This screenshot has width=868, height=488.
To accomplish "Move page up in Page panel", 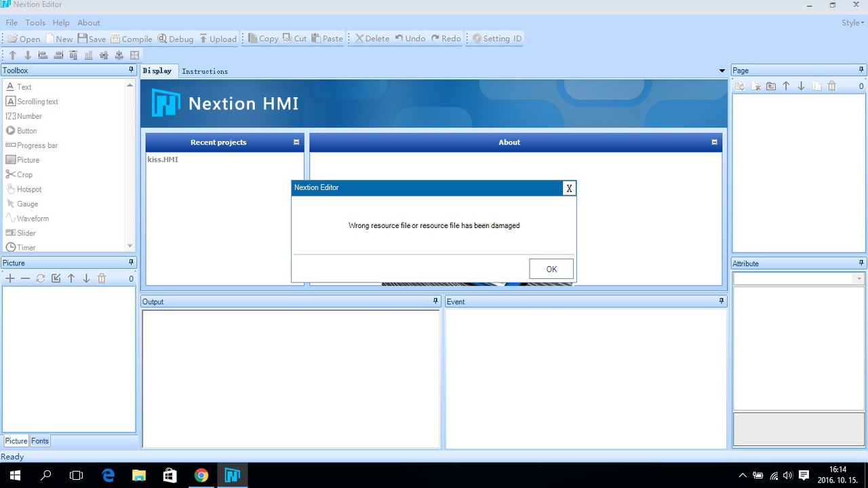I will click(x=786, y=86).
